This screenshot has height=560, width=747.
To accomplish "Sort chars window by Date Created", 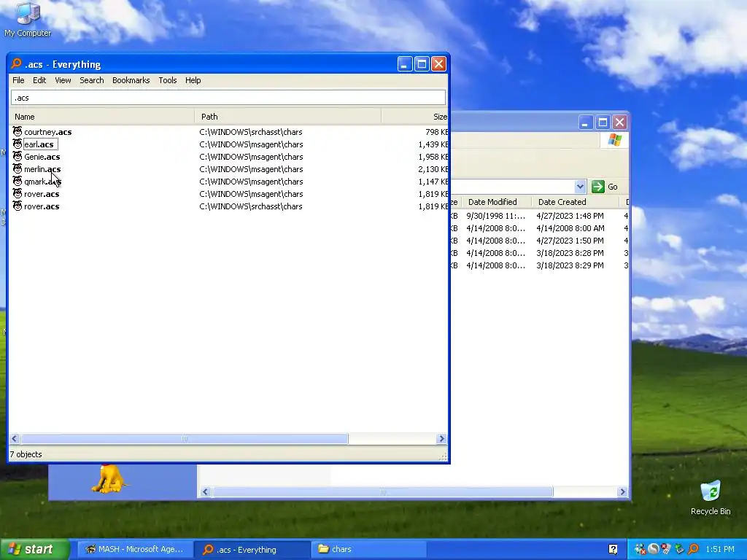I will [x=575, y=202].
